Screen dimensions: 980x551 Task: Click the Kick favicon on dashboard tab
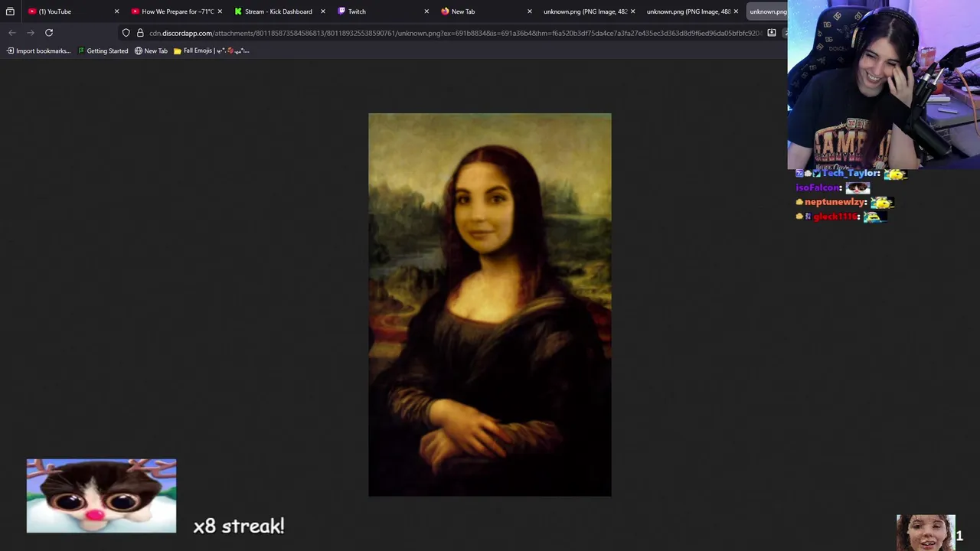pos(238,11)
